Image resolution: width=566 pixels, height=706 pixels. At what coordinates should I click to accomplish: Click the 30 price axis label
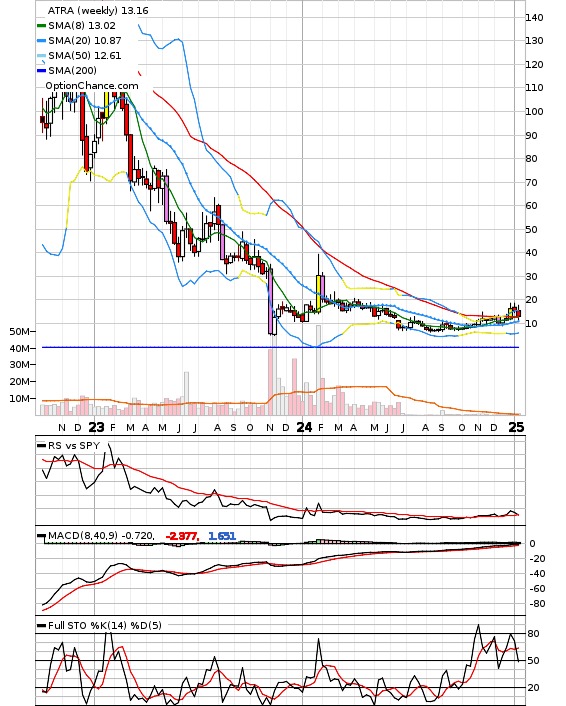[531, 276]
